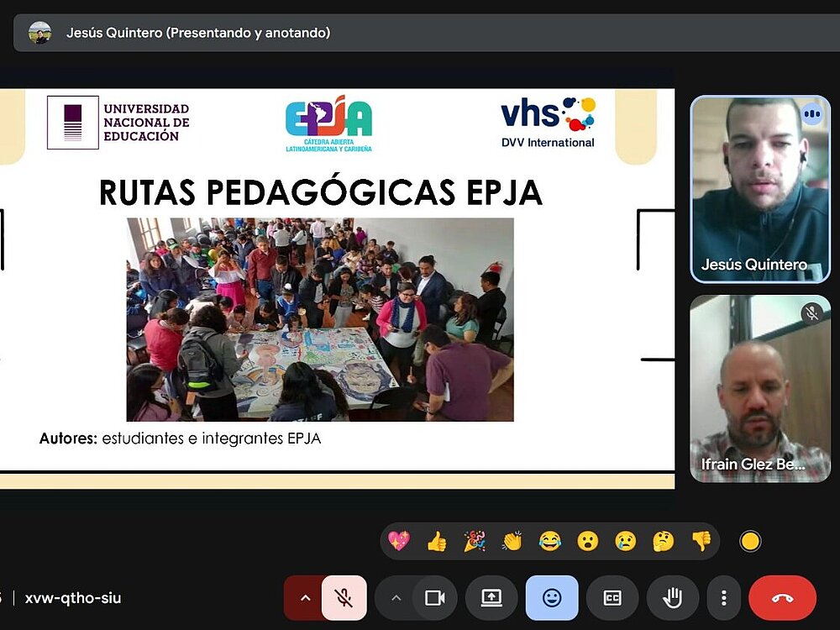Send the thumbs down reaction

point(701,541)
